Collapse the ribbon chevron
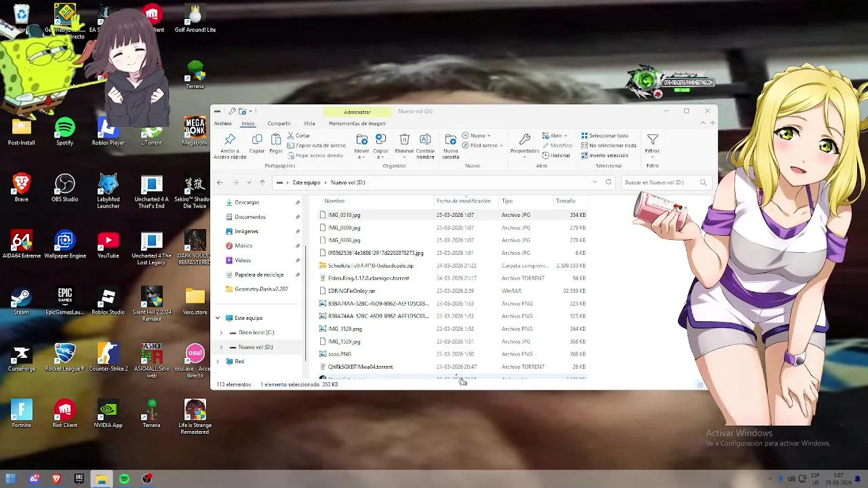 coord(703,123)
